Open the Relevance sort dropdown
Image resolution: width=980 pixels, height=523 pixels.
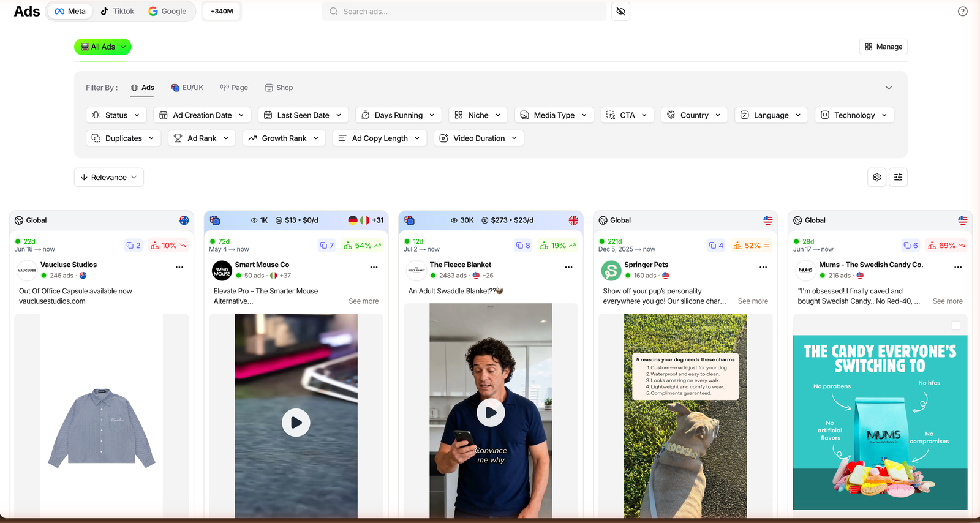pos(109,177)
